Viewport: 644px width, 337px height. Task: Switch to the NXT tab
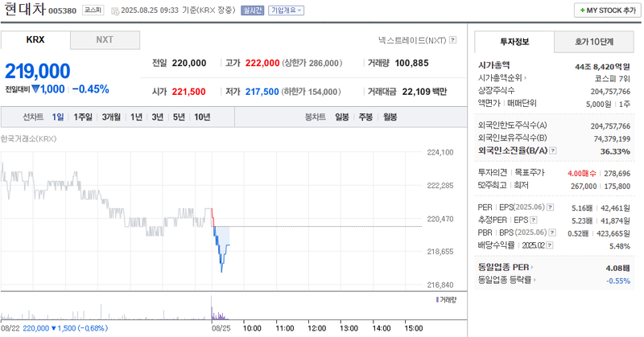(105, 40)
